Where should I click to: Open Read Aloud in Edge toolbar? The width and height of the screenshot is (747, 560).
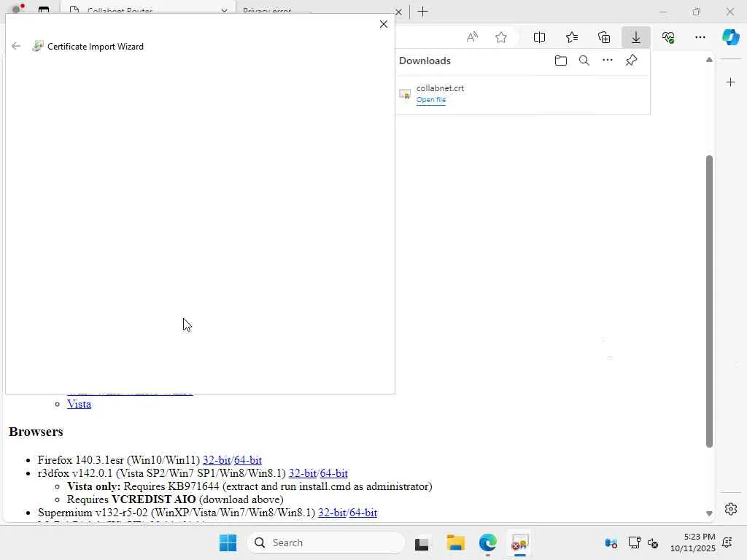pyautogui.click(x=472, y=37)
